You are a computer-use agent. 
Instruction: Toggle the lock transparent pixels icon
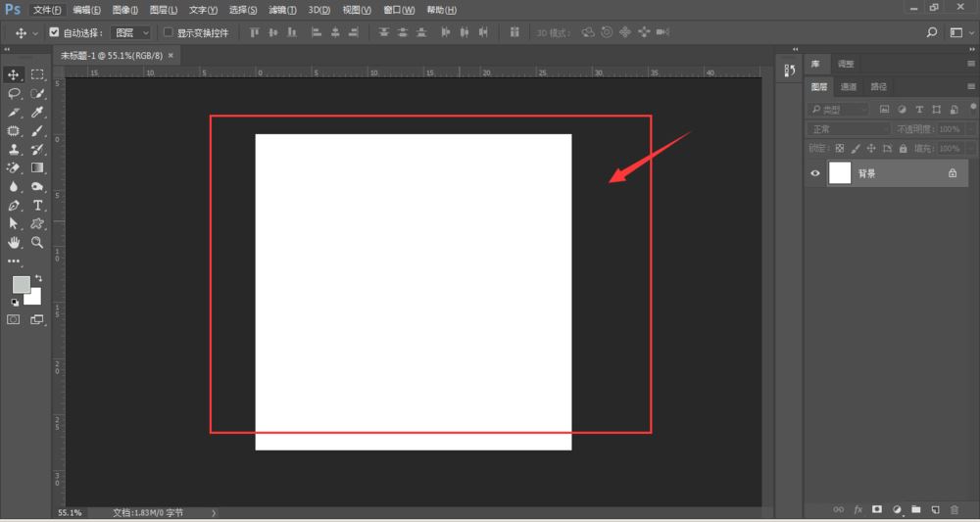point(840,149)
